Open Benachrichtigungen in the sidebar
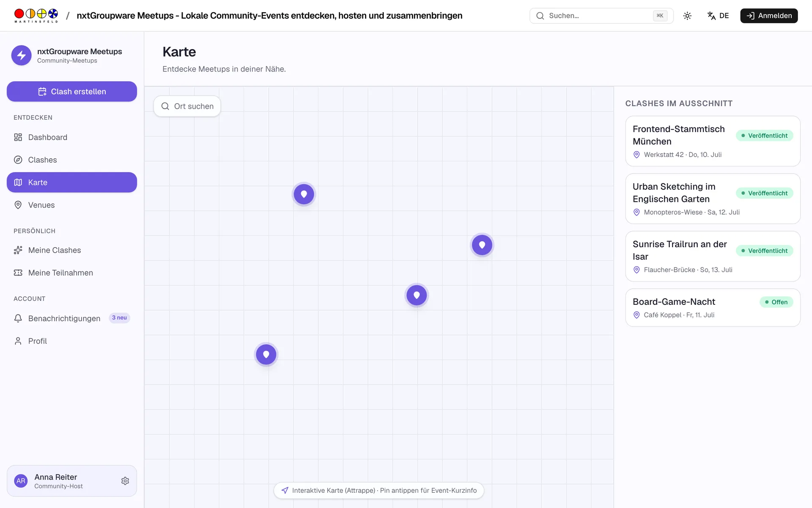 pos(72,318)
